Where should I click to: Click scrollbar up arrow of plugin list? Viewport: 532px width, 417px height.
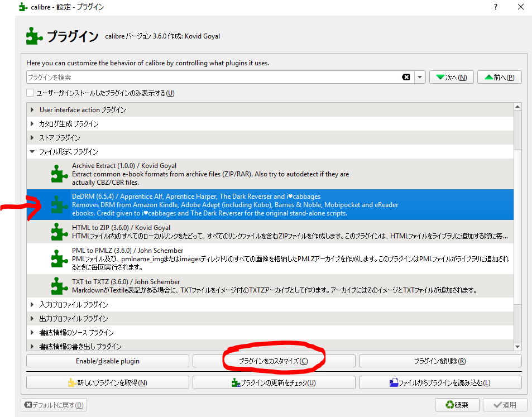pos(517,107)
